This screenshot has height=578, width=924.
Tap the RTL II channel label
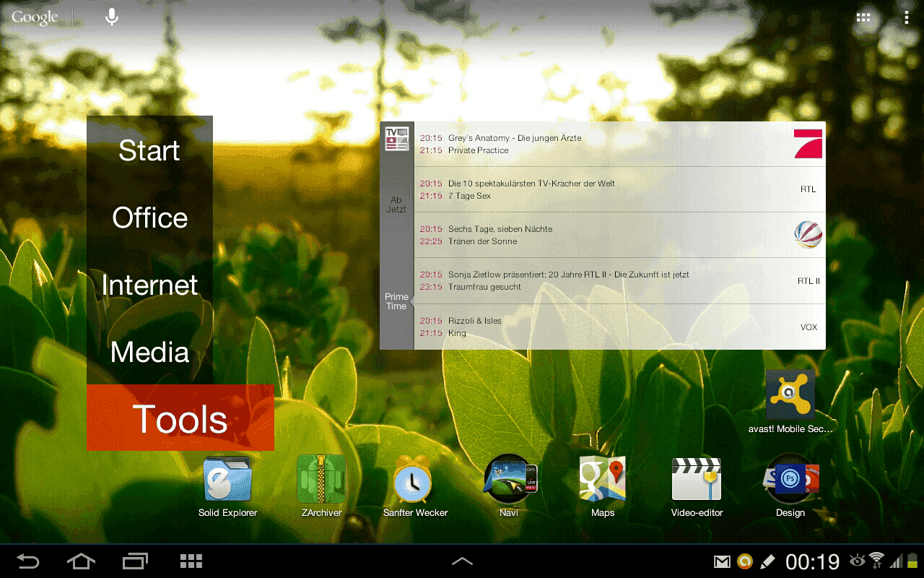808,281
